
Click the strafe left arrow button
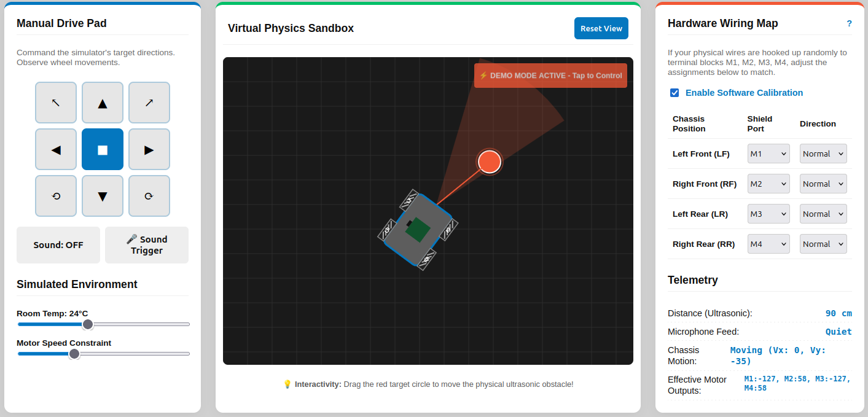pyautogui.click(x=56, y=149)
